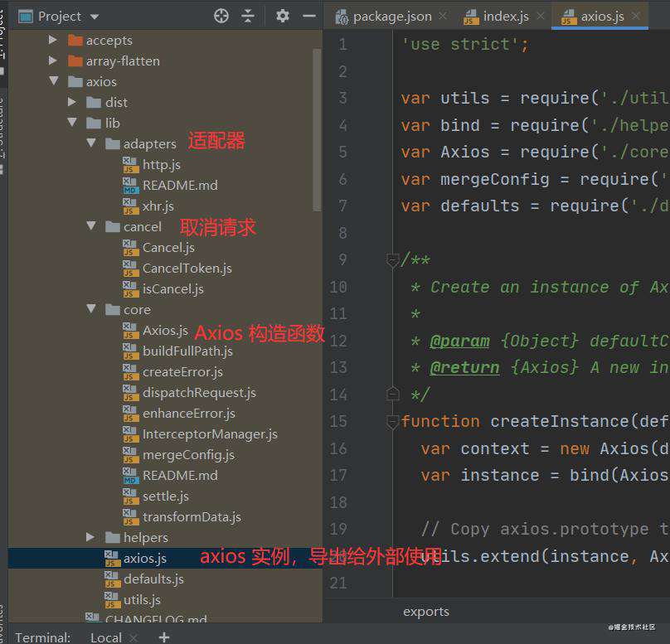This screenshot has width=670, height=644.
Task: Open the Terminal tool window label
Action: [43, 637]
